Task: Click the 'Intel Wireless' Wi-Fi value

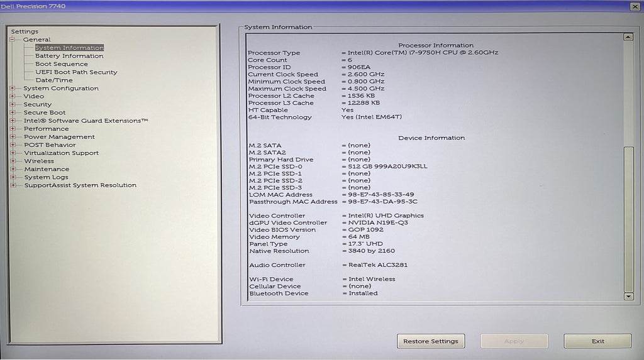Action: point(372,279)
